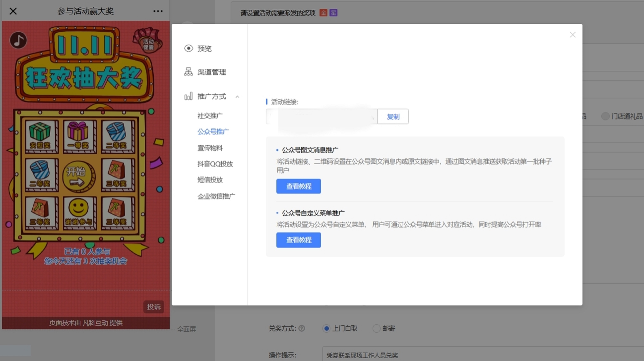
Task: Click the question mark help icon beside 兑奖方式
Action: tap(302, 328)
